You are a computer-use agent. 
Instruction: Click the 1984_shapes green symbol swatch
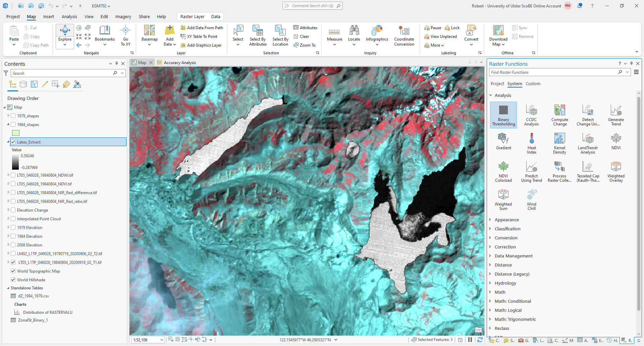[x=16, y=133]
